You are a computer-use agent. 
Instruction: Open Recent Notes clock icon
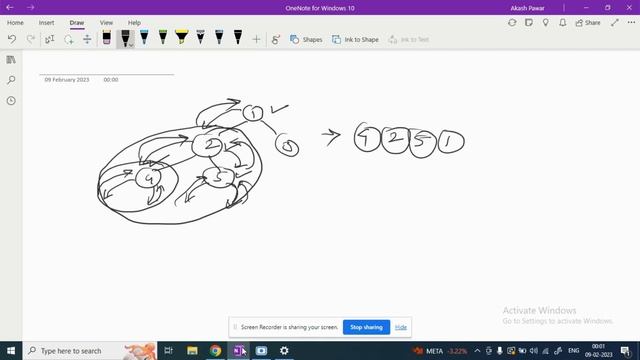(x=11, y=100)
